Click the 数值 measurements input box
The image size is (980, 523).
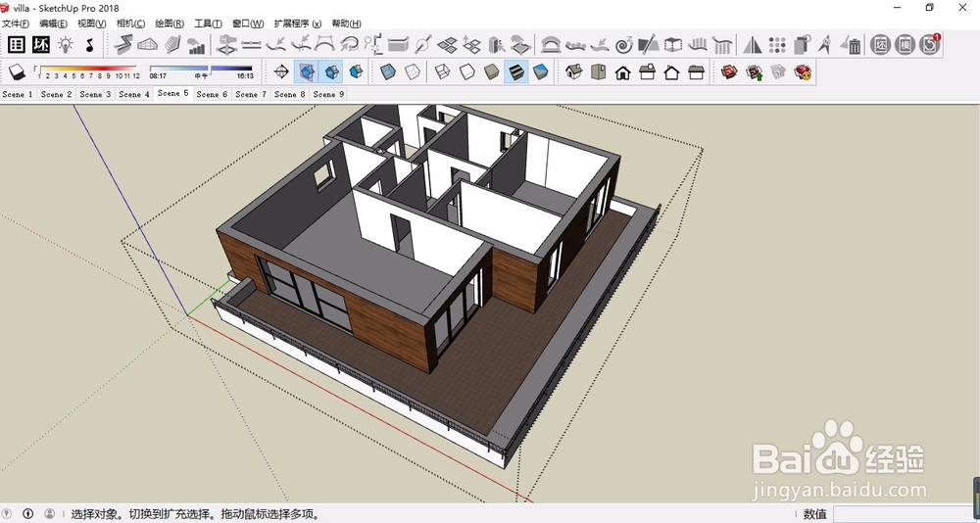click(x=904, y=514)
